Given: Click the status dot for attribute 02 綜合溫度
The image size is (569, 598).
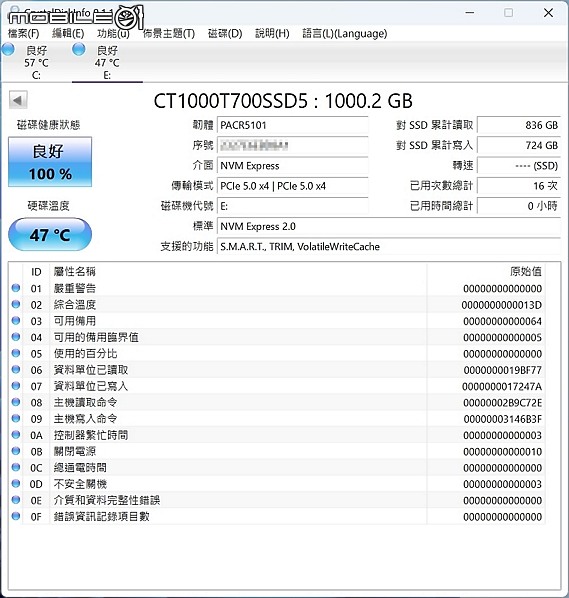Looking at the screenshot, I should click(x=16, y=304).
